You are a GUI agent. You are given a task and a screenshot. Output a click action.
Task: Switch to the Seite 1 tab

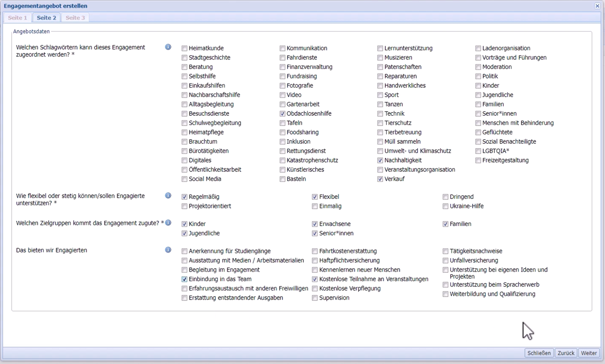(18, 18)
